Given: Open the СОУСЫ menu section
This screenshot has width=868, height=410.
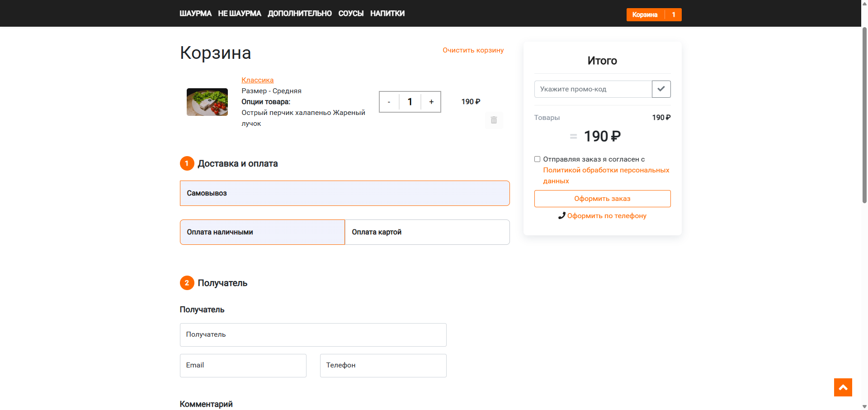Looking at the screenshot, I should point(351,14).
